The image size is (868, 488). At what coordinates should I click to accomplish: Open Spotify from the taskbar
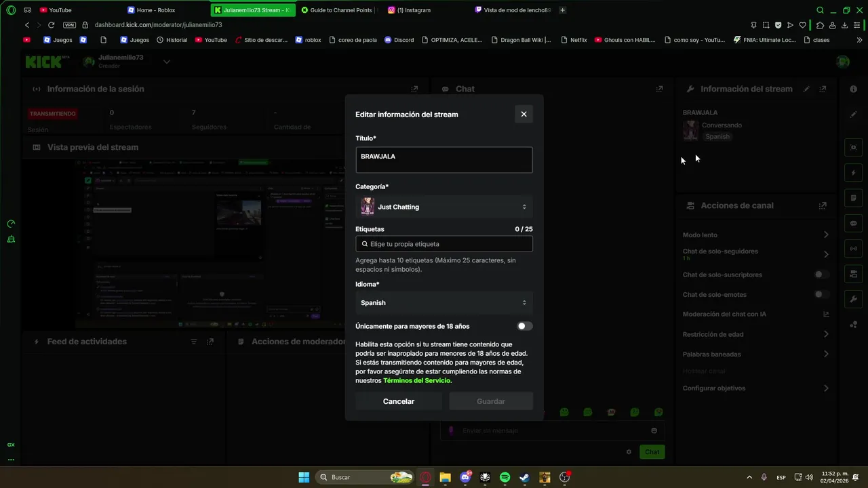pos(505,477)
